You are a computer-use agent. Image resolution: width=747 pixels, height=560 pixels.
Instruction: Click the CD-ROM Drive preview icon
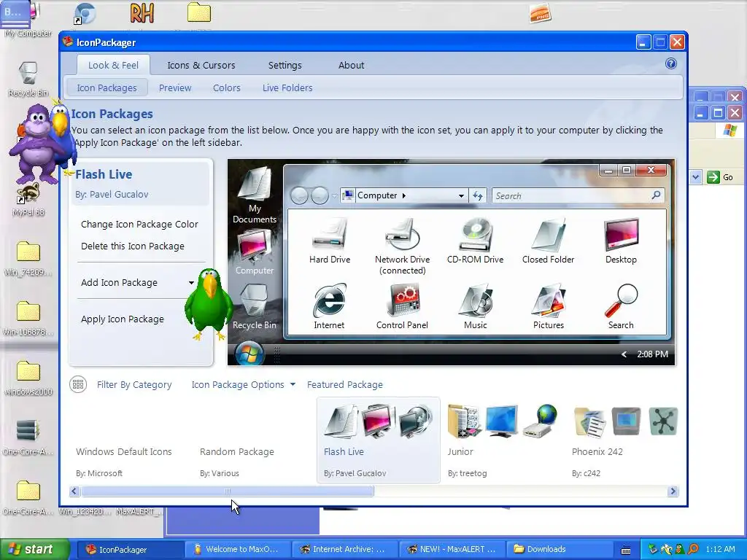[476, 235]
